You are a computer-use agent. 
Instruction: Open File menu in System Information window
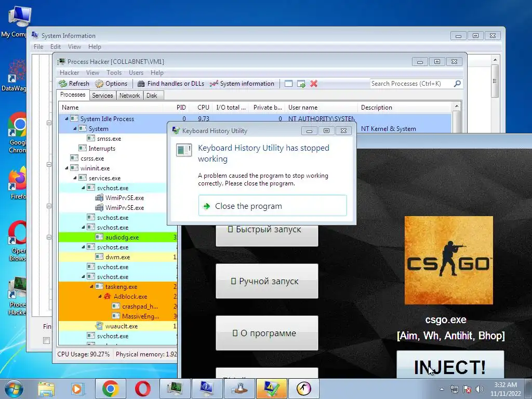[x=38, y=46]
